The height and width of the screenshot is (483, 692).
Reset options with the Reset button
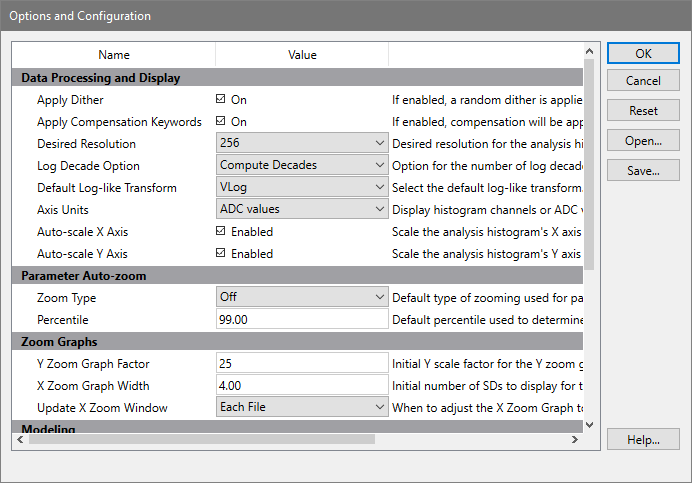coord(643,111)
